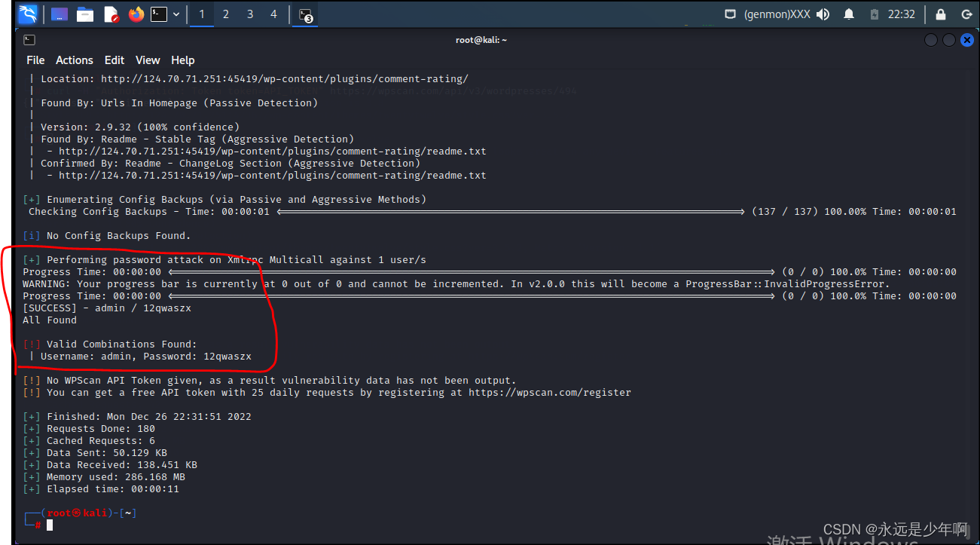
Task: Click the 'All Found' line
Action: point(50,320)
